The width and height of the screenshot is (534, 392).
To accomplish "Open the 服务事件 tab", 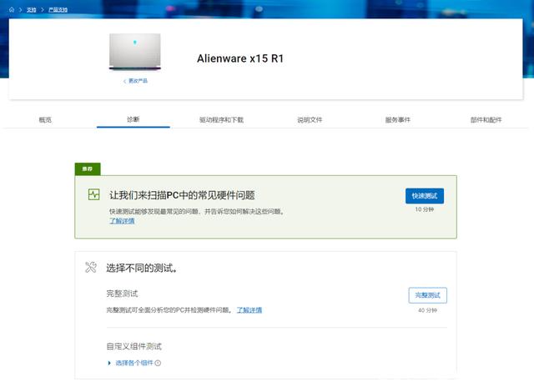I will (398, 120).
